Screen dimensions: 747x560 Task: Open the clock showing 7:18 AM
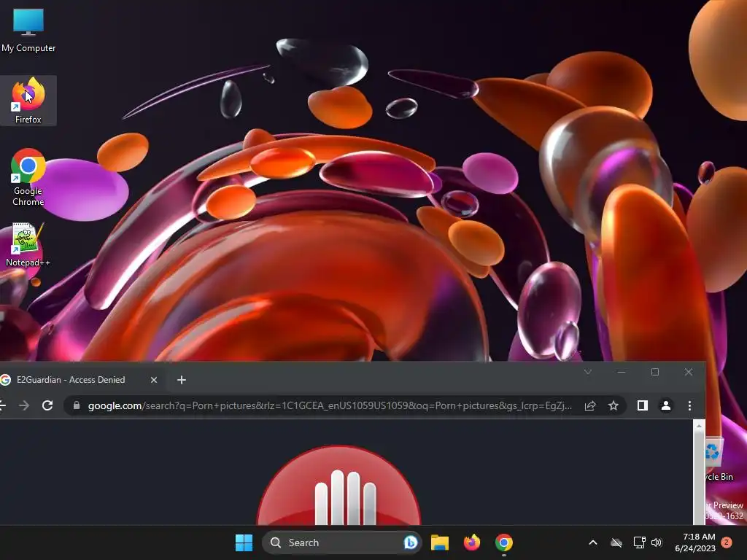695,542
